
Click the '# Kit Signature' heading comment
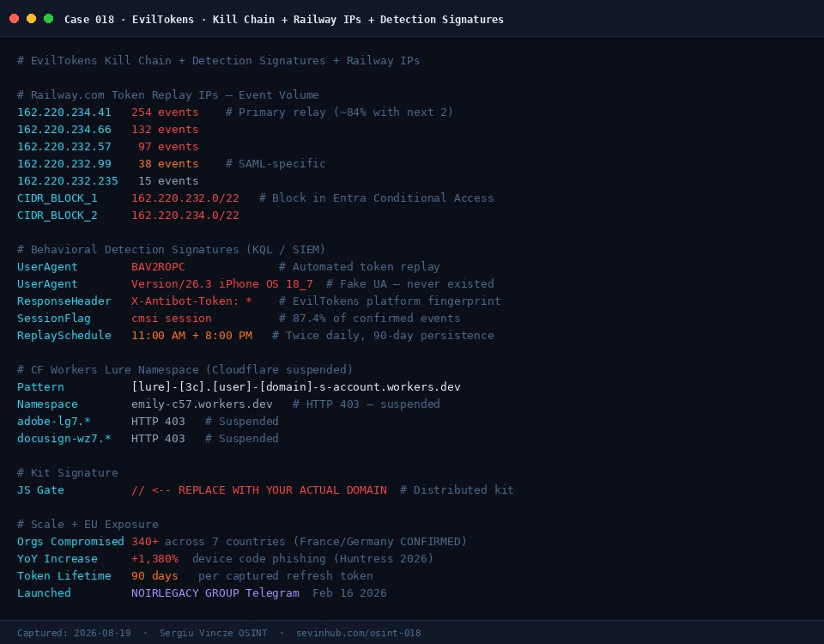pyautogui.click(x=67, y=472)
